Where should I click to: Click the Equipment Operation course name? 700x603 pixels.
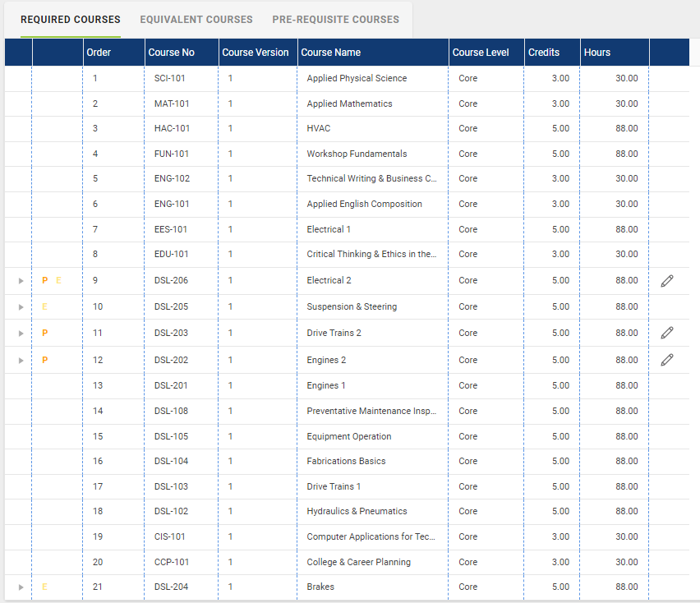(349, 436)
